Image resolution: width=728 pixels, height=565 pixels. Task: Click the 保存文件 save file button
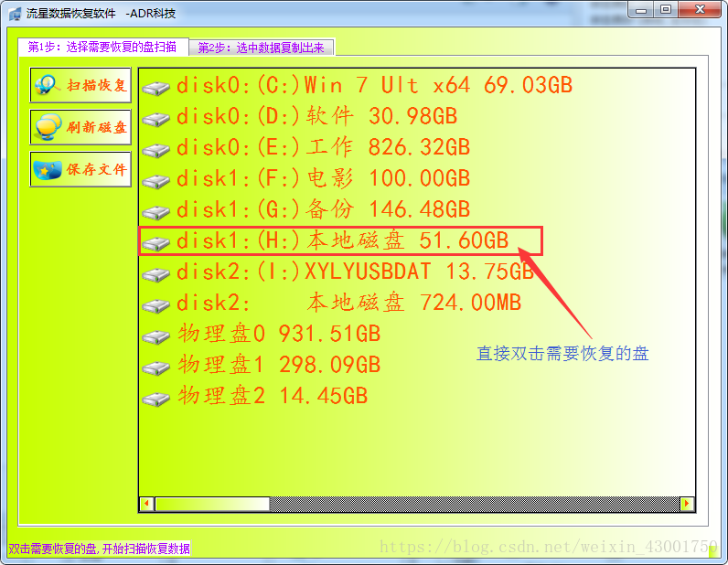click(80, 169)
